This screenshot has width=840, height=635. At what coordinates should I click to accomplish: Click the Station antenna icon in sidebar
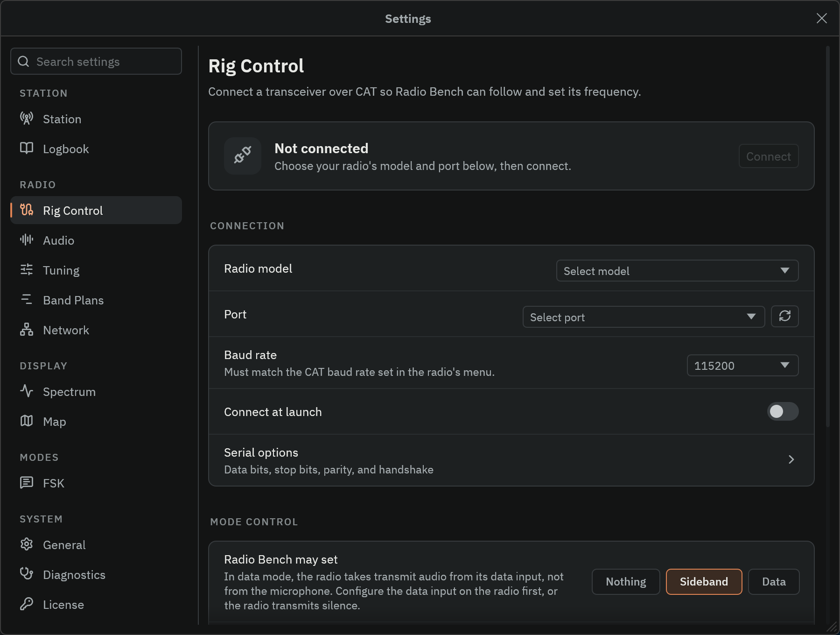(x=27, y=119)
